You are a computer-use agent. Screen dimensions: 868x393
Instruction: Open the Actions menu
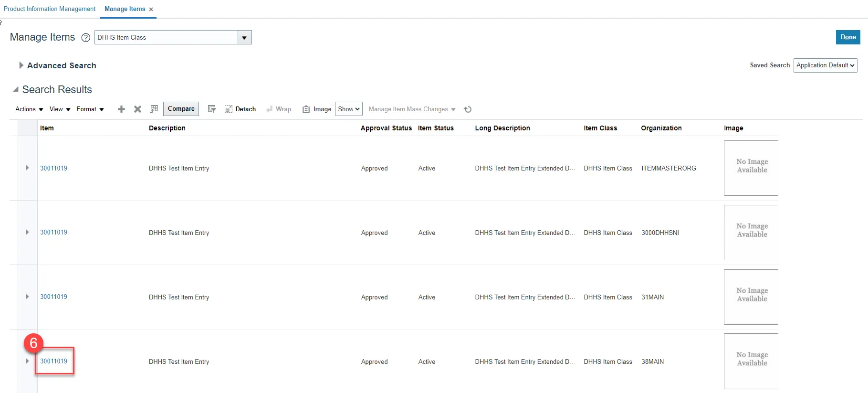tap(29, 109)
